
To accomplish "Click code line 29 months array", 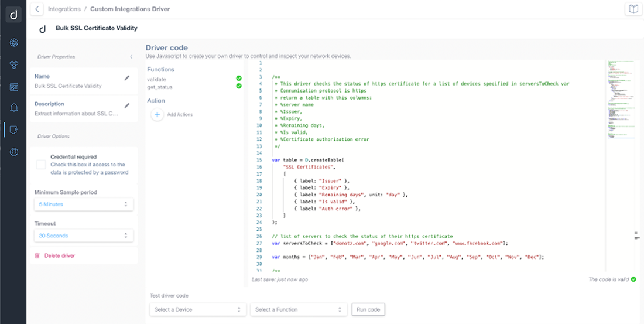I will tap(408, 257).
